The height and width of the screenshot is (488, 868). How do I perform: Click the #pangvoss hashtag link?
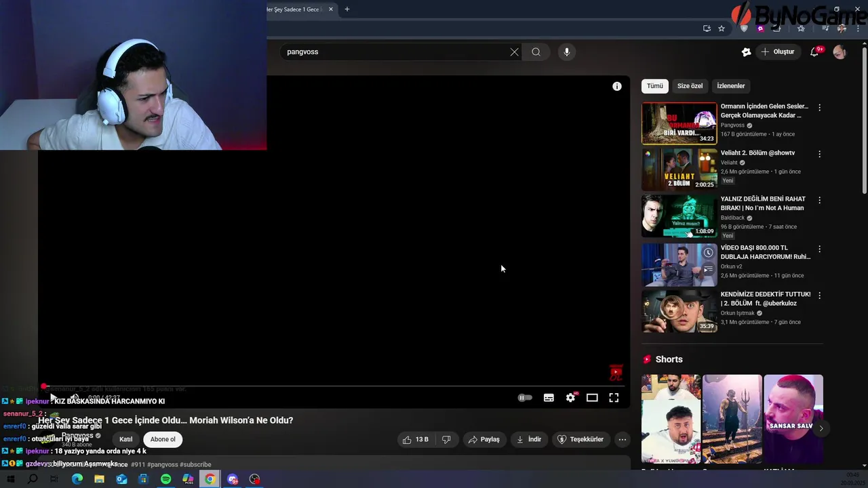[162, 464]
